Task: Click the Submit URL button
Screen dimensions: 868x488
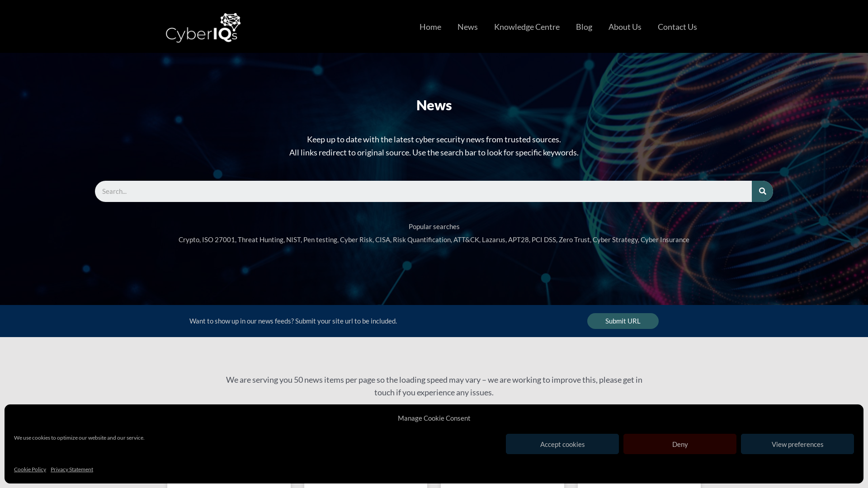Action: point(623,321)
